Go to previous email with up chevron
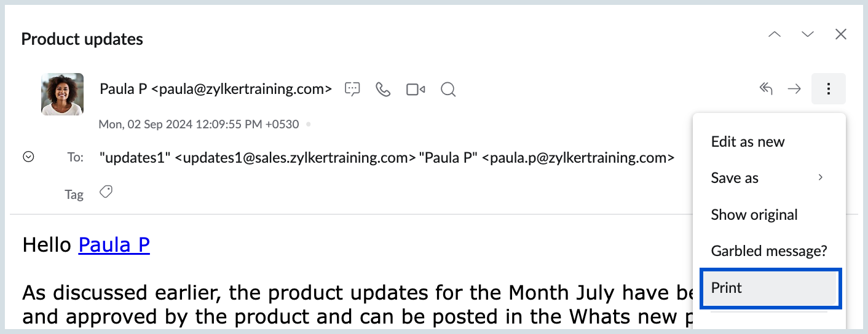868x334 pixels. [775, 34]
